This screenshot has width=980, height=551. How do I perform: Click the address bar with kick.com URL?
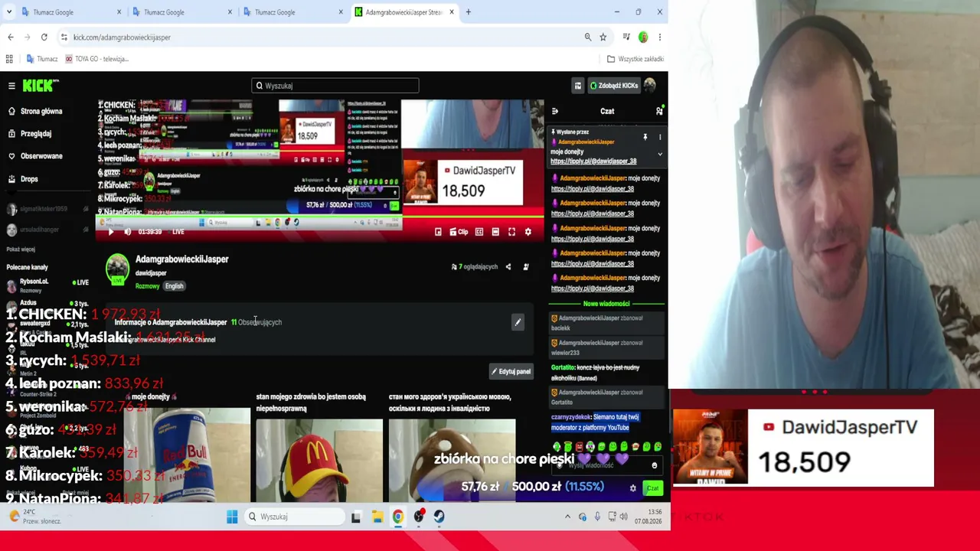tap(322, 37)
